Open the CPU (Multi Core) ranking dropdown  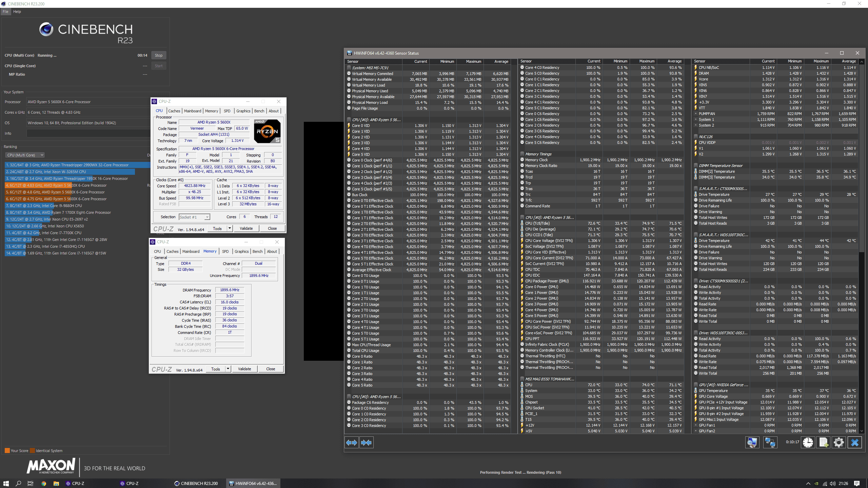(x=25, y=155)
